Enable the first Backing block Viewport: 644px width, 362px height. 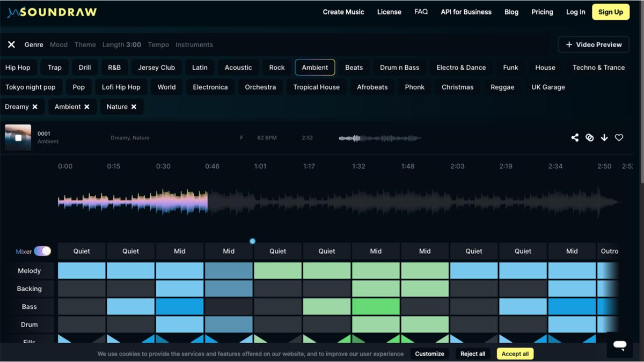click(x=82, y=289)
